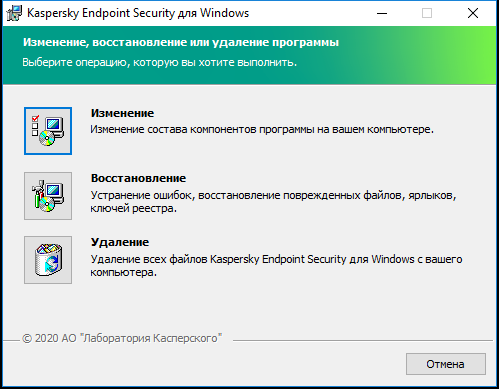Click the window title 'Kaspersky Endpoint Security для Windows'

click(x=138, y=13)
